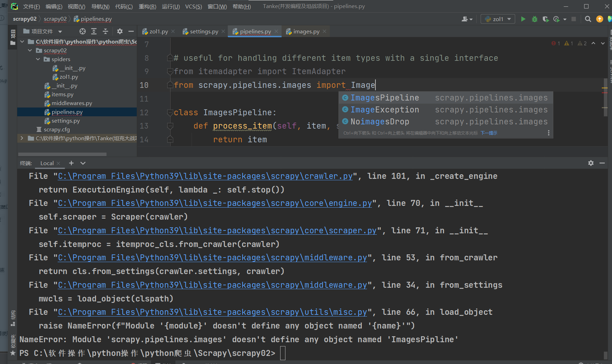This screenshot has height=364, width=612.
Task: Open the VCS menu
Action: click(x=193, y=7)
